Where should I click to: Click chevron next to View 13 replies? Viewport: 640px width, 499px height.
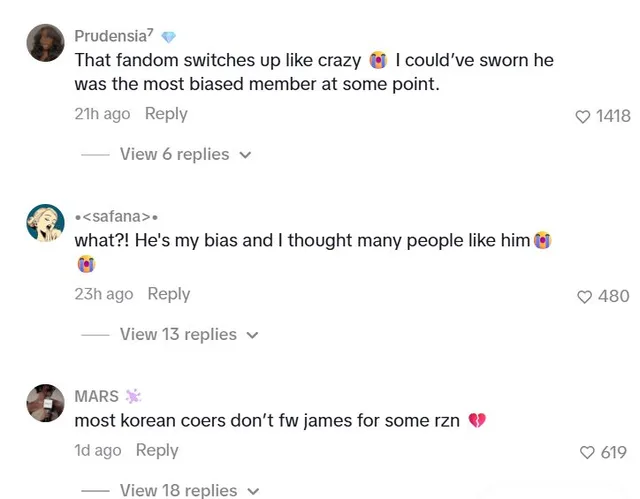coord(253,335)
